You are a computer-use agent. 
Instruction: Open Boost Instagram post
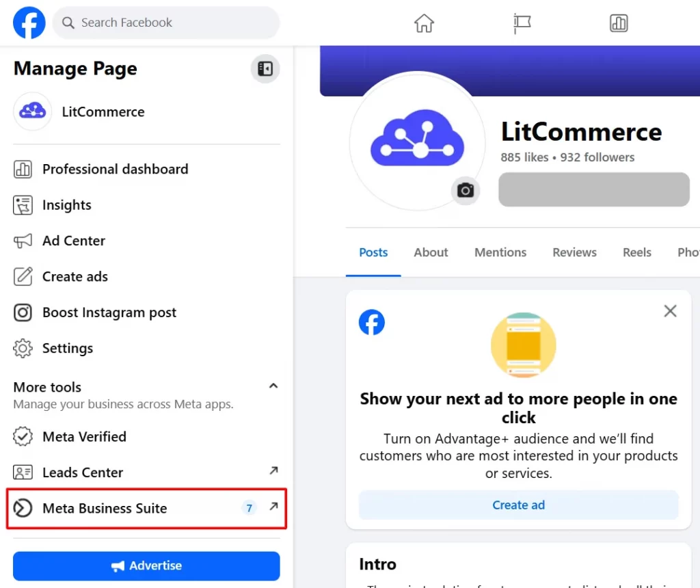click(x=146, y=312)
